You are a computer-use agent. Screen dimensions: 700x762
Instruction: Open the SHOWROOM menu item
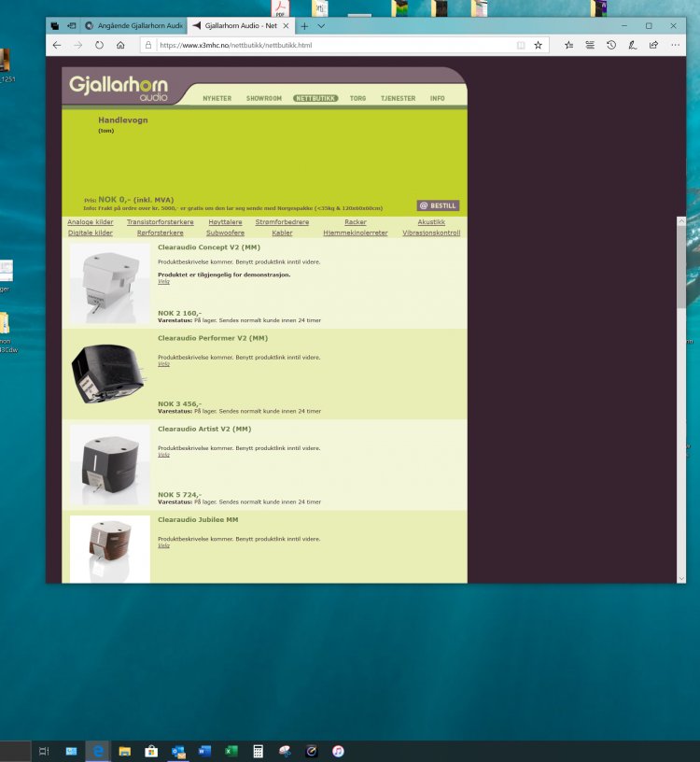click(x=264, y=98)
